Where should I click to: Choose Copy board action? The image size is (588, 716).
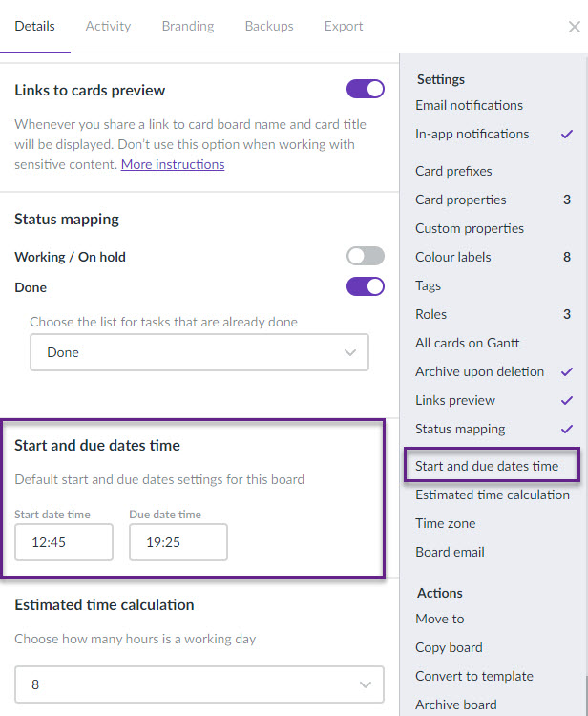(449, 647)
